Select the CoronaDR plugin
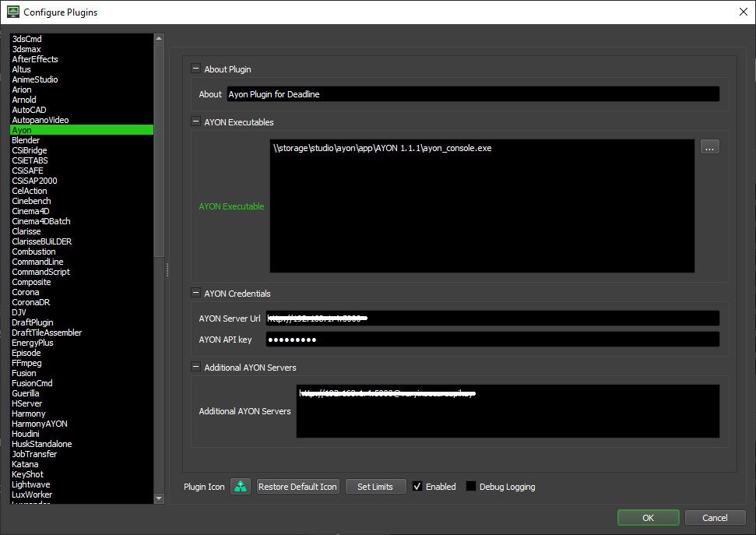 tap(82, 302)
